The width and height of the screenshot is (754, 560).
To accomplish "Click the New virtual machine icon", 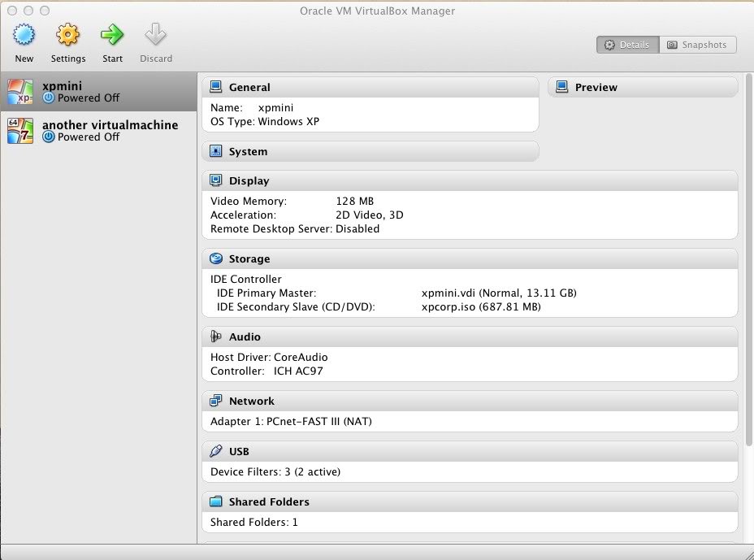I will coord(24,35).
